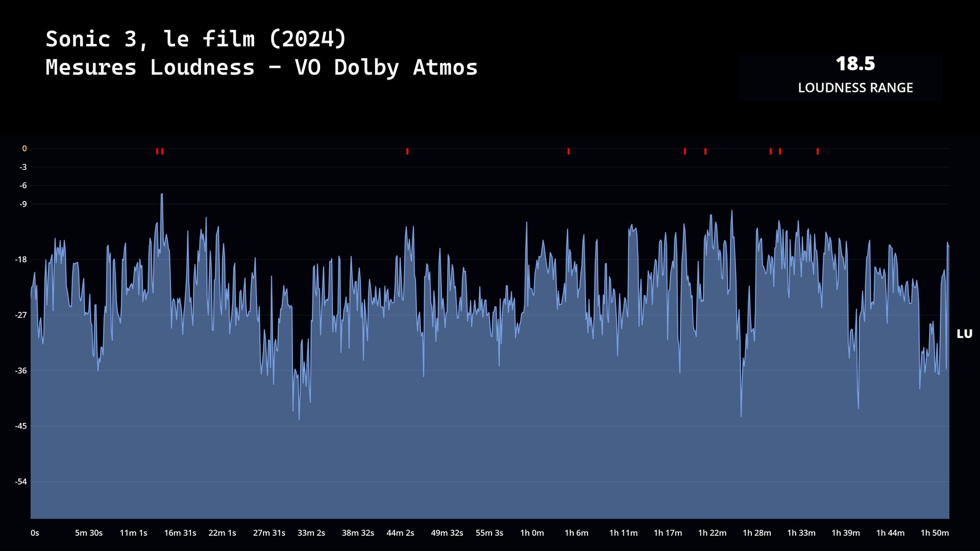
Task: Click the 27m 31s time label
Action: pyautogui.click(x=269, y=533)
